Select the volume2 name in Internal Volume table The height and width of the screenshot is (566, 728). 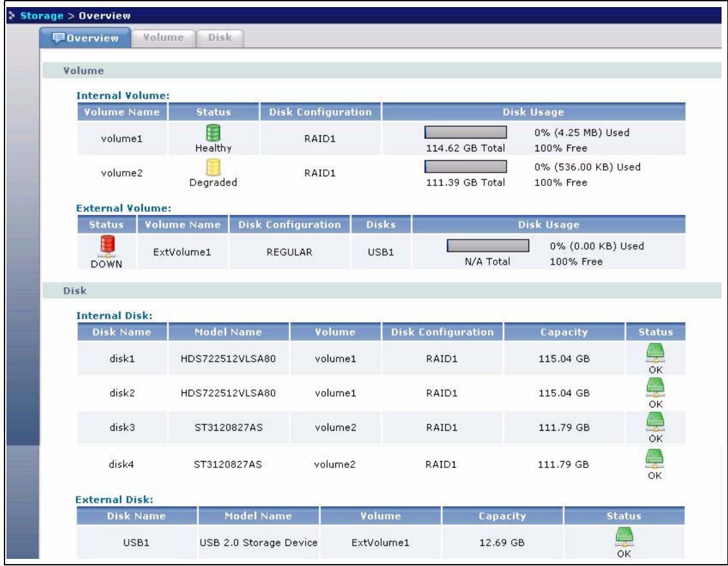point(122,173)
